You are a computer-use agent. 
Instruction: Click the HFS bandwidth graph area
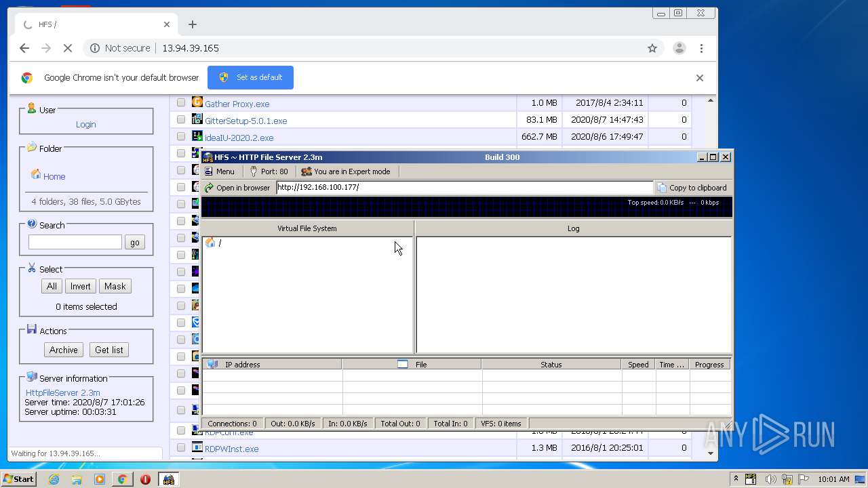(x=467, y=207)
